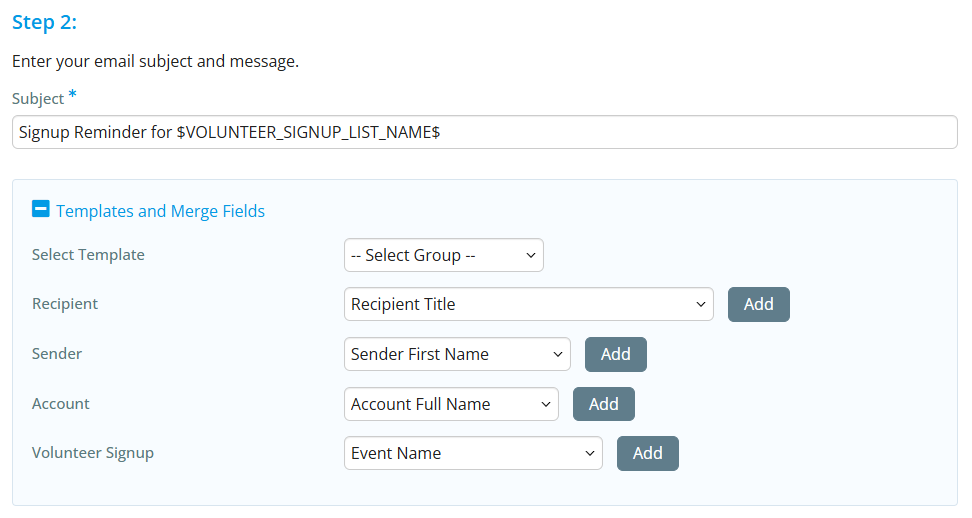Click the Recipient row label

[65, 304]
